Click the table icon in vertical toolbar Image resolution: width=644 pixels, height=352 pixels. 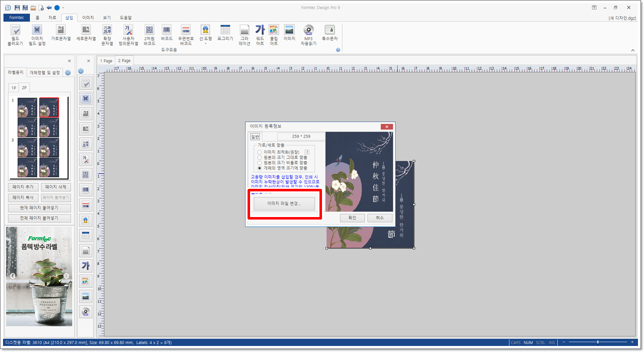pyautogui.click(x=86, y=235)
